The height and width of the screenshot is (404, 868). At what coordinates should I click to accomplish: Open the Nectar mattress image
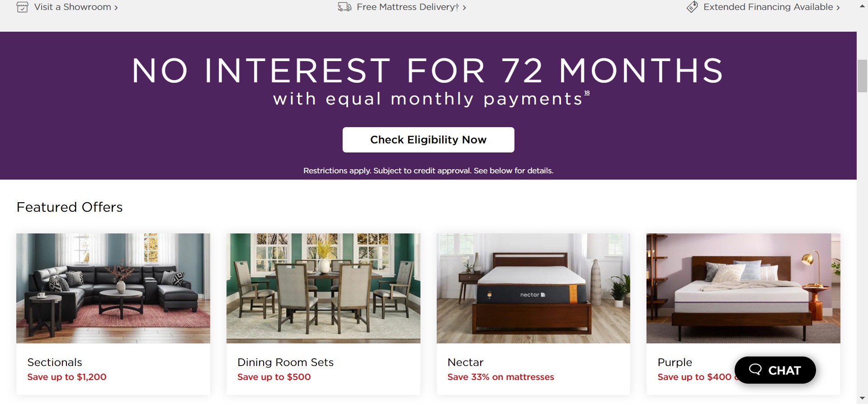[533, 288]
